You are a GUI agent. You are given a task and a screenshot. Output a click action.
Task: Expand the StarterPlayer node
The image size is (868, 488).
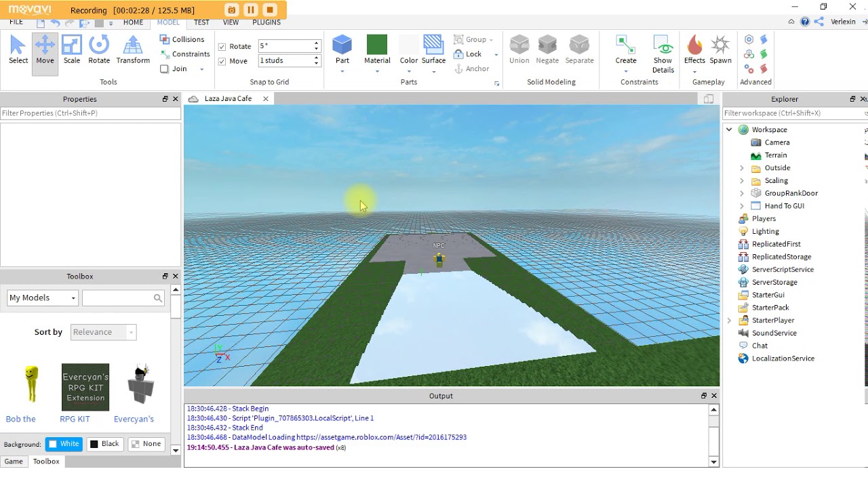coord(729,321)
